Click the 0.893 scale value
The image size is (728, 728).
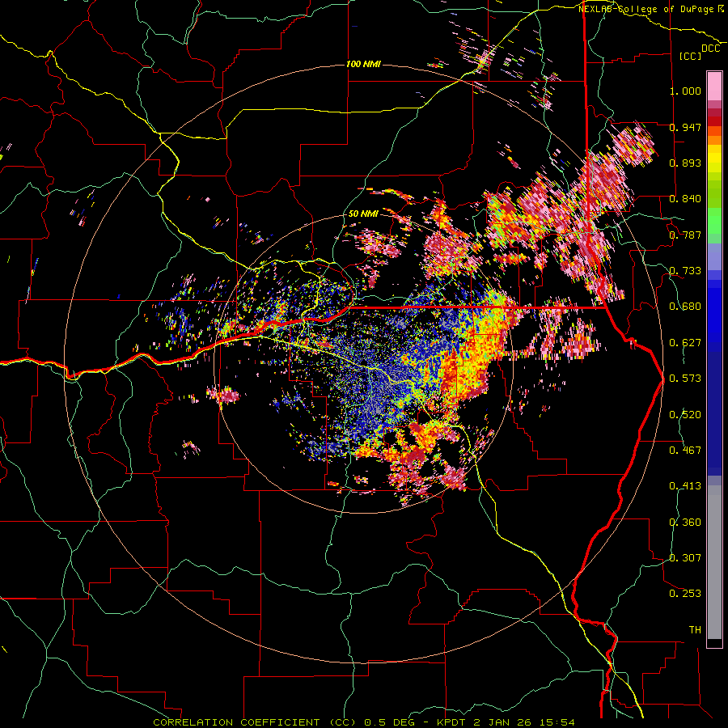click(x=685, y=163)
